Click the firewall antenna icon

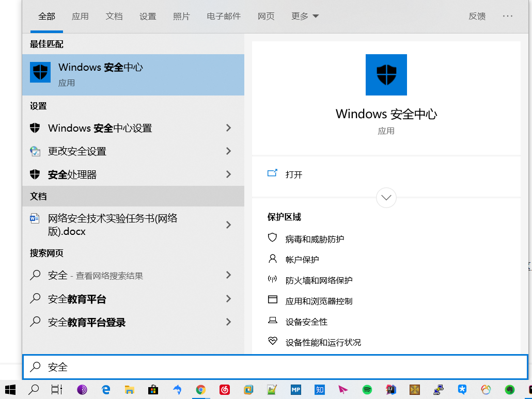[272, 279]
